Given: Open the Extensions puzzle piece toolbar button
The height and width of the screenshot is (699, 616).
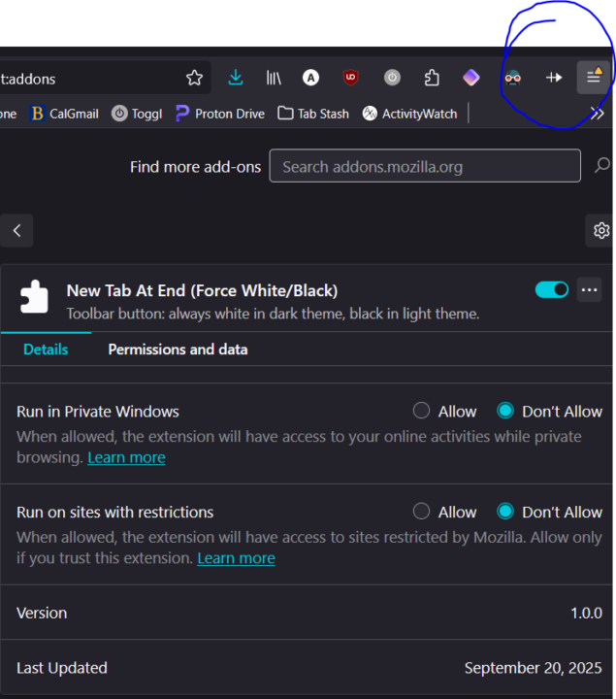Looking at the screenshot, I should click(x=431, y=78).
